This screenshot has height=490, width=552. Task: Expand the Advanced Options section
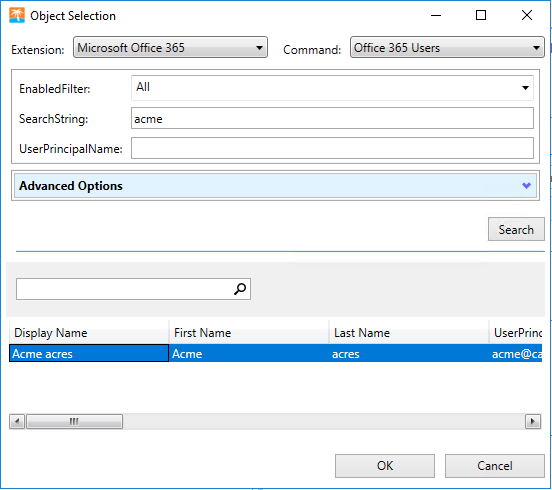[x=275, y=186]
